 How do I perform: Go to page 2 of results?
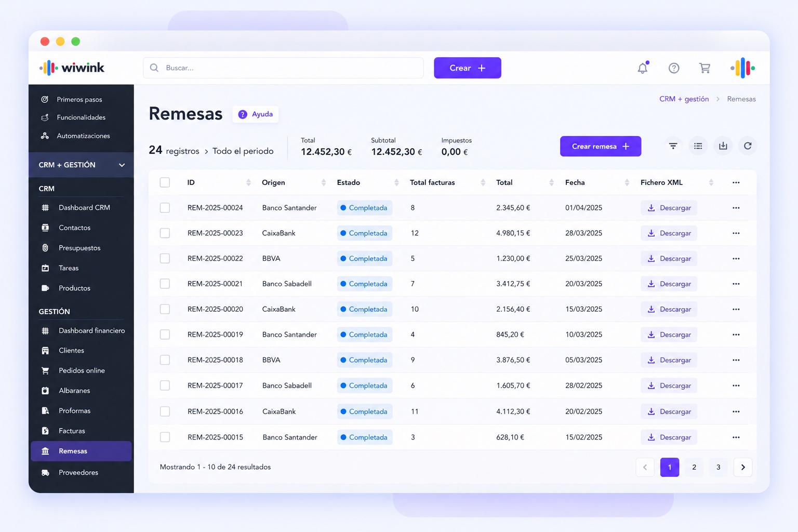694,467
